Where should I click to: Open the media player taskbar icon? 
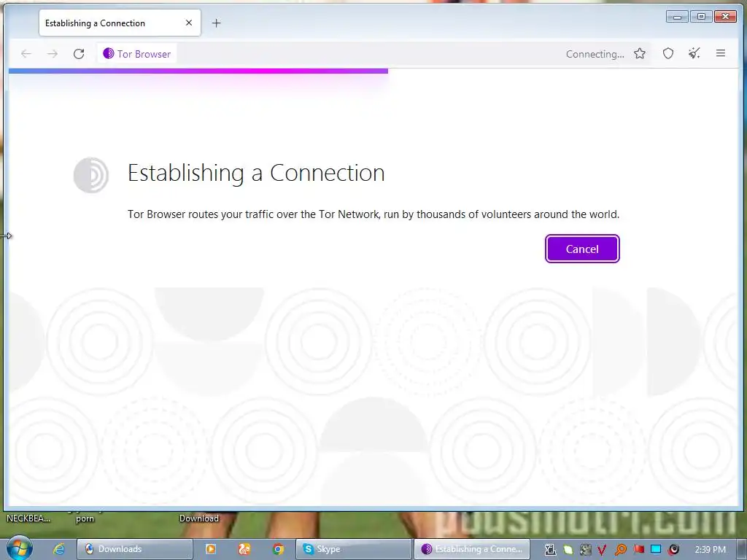click(211, 549)
